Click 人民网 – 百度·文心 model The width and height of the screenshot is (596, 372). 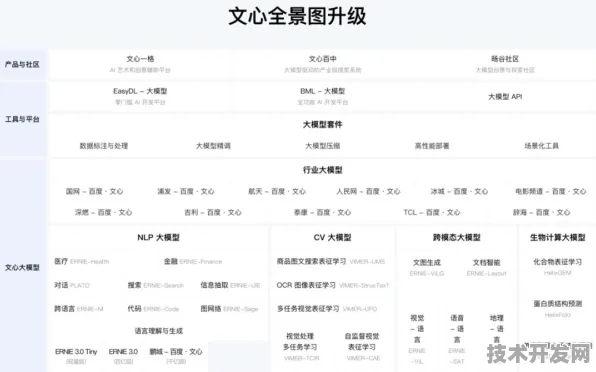[x=368, y=191]
